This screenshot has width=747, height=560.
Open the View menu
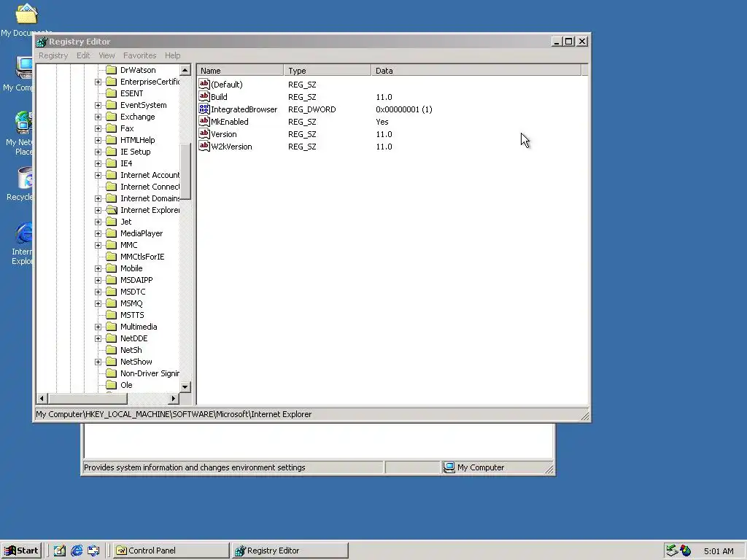(x=107, y=55)
